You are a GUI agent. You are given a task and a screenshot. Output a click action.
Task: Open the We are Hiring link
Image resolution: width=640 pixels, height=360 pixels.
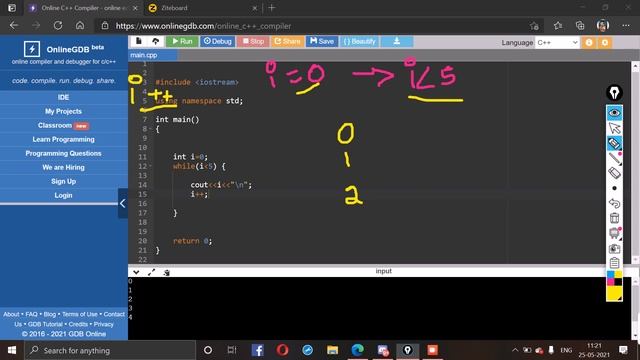click(63, 167)
